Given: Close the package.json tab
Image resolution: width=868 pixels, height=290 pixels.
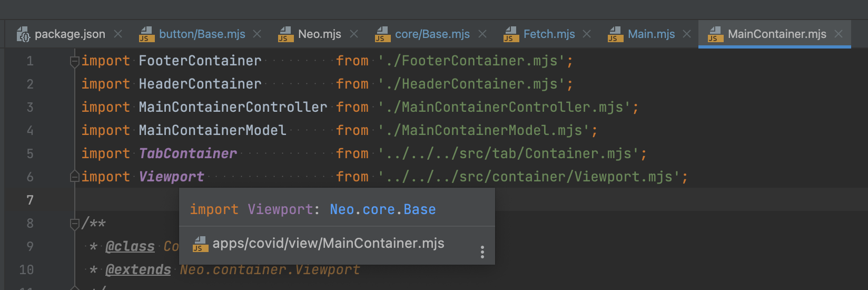Looking at the screenshot, I should 118,34.
